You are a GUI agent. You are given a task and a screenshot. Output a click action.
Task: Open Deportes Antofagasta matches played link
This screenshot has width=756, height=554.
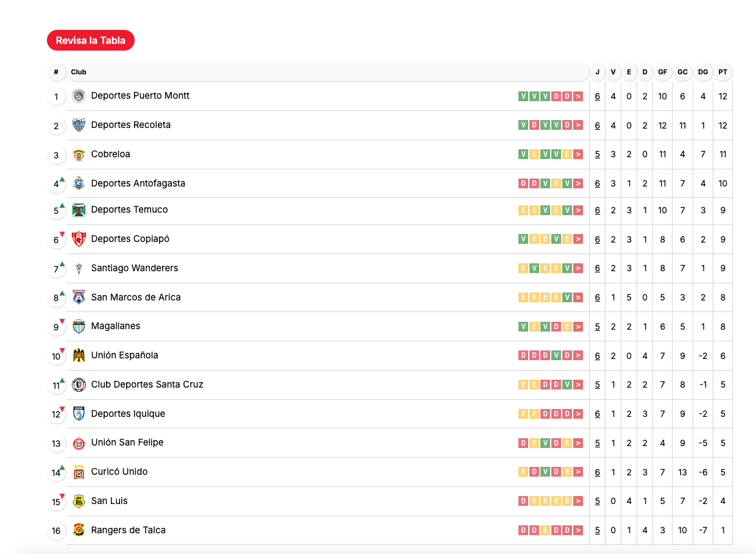pos(597,183)
